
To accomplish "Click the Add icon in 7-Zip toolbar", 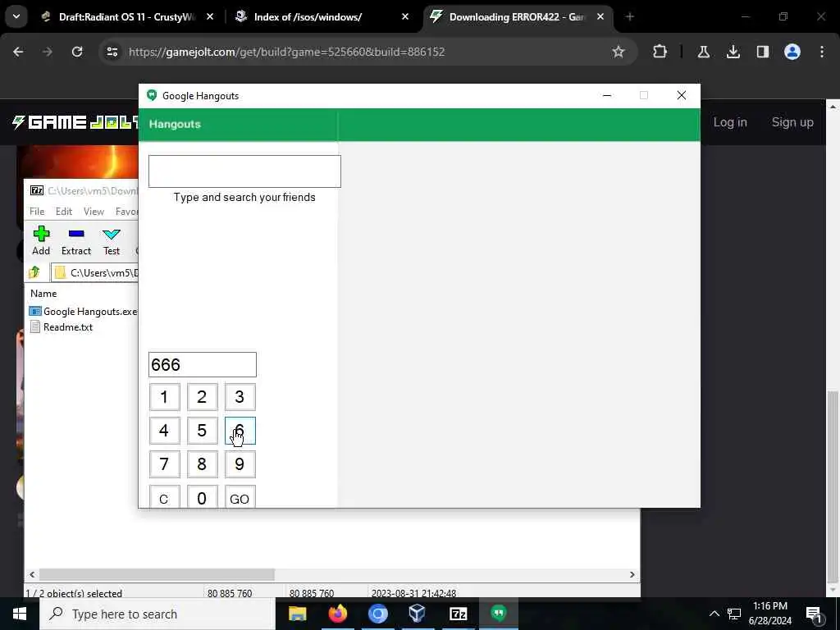I will coord(41,240).
